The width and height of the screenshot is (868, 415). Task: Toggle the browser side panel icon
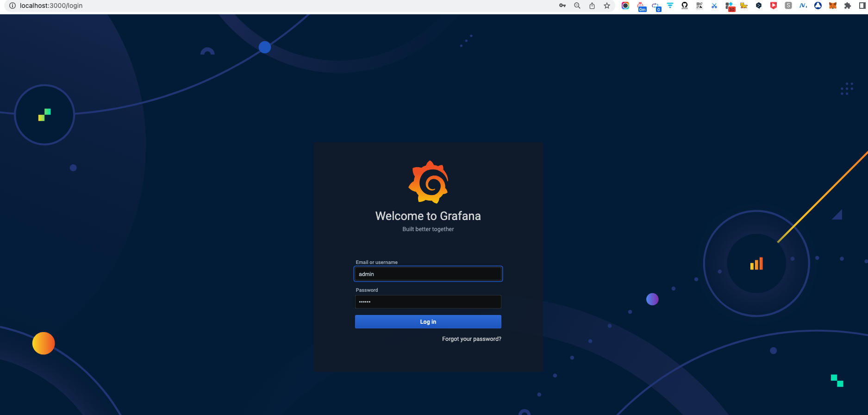click(862, 6)
